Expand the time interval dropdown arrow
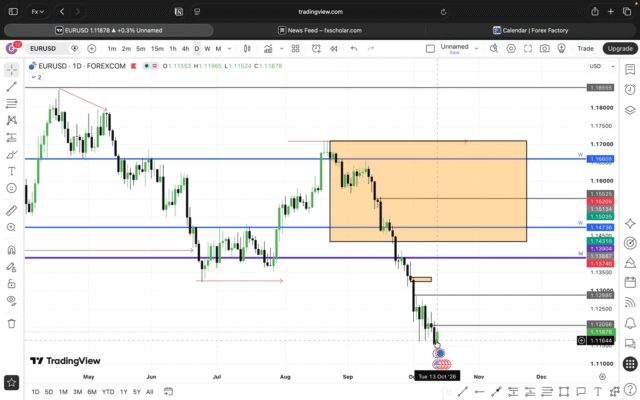 [229, 49]
